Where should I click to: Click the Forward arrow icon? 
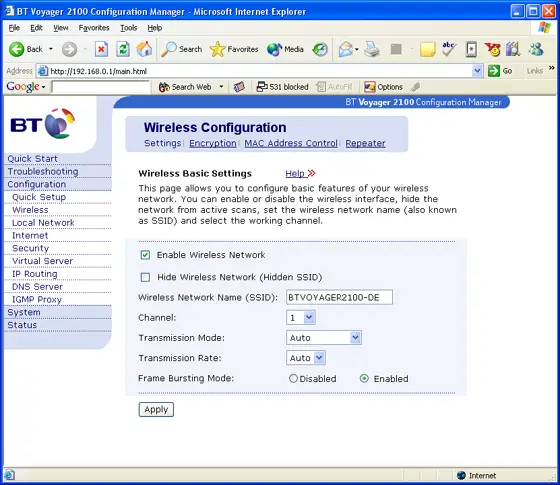pos(69,49)
